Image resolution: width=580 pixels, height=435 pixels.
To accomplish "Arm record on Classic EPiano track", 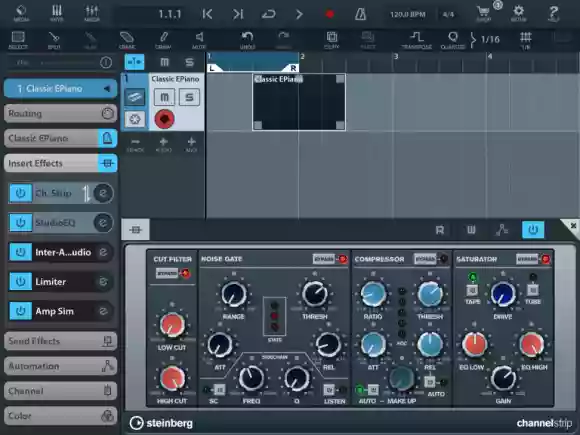I will [164, 119].
